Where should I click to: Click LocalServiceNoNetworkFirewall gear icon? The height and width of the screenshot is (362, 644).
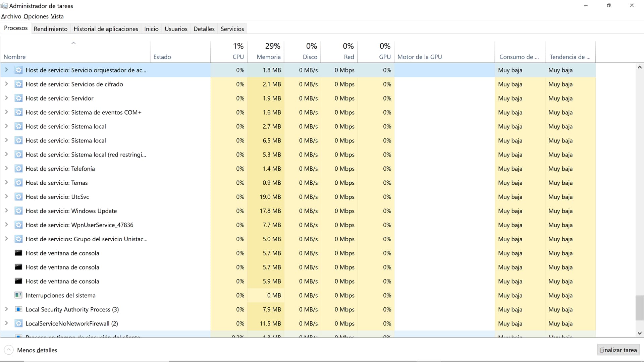18,323
